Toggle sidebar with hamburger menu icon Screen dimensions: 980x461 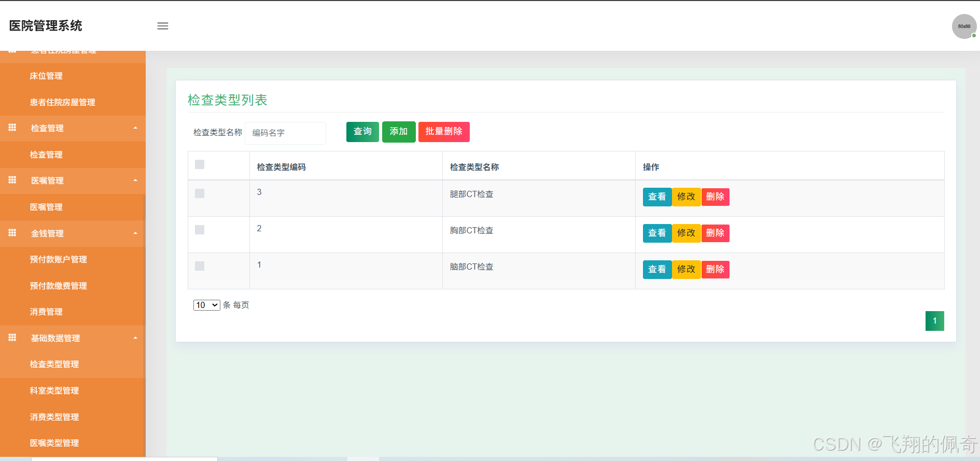163,26
